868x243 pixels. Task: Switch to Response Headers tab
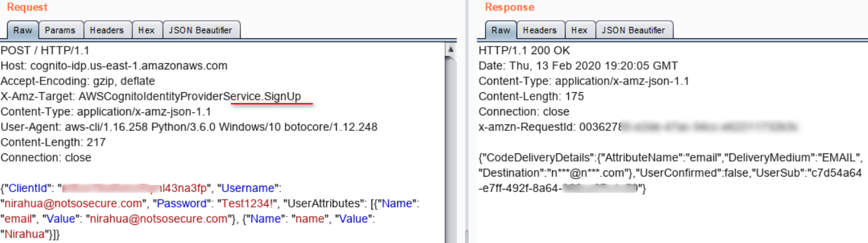pos(540,30)
